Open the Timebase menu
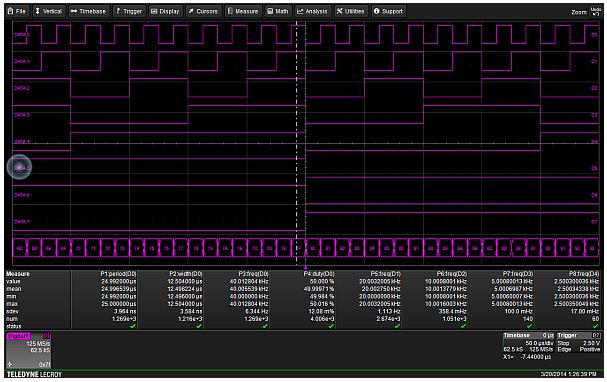Image resolution: width=607 pixels, height=382 pixels. [x=88, y=11]
